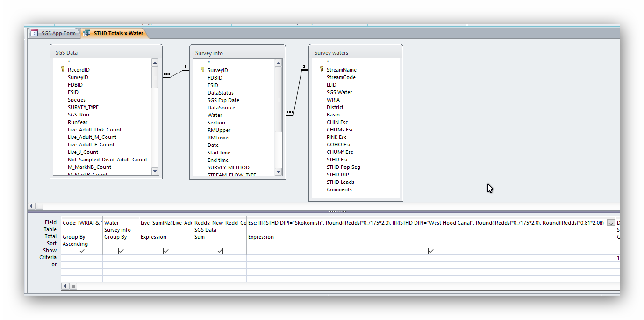
Task: Select Basin field in Survey waters
Action: point(333,115)
